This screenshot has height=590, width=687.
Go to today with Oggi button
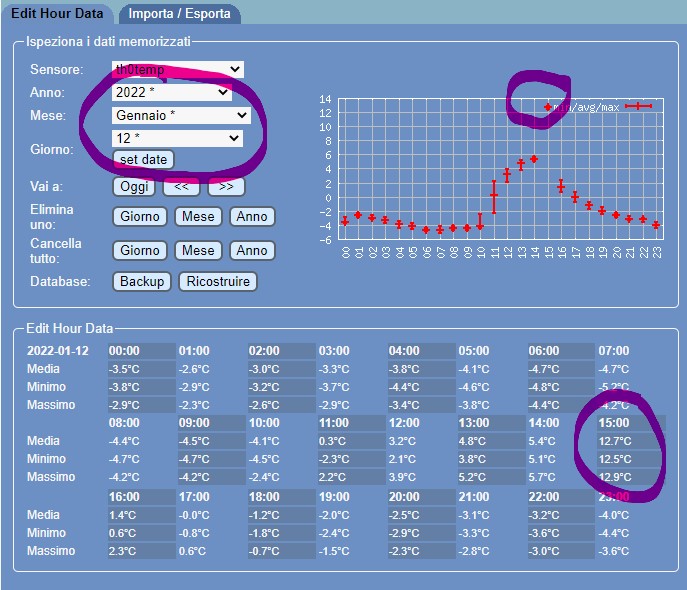(134, 187)
